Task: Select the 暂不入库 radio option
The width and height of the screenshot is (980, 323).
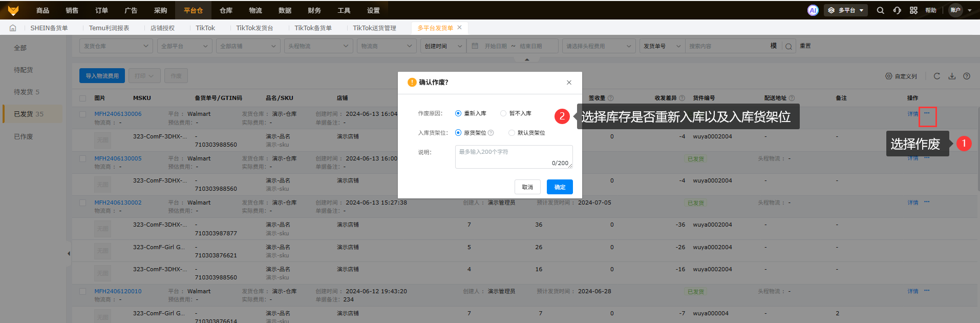Action: tap(503, 113)
